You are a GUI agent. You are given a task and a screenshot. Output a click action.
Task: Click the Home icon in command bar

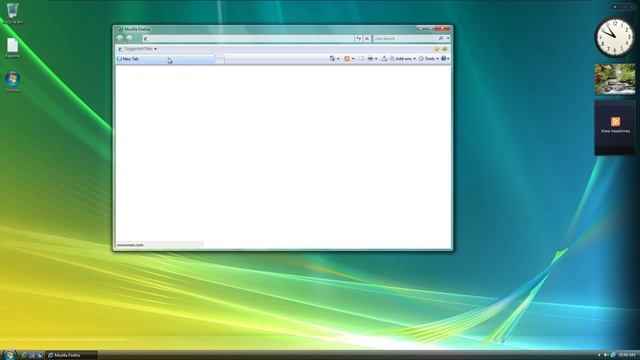pyautogui.click(x=332, y=59)
